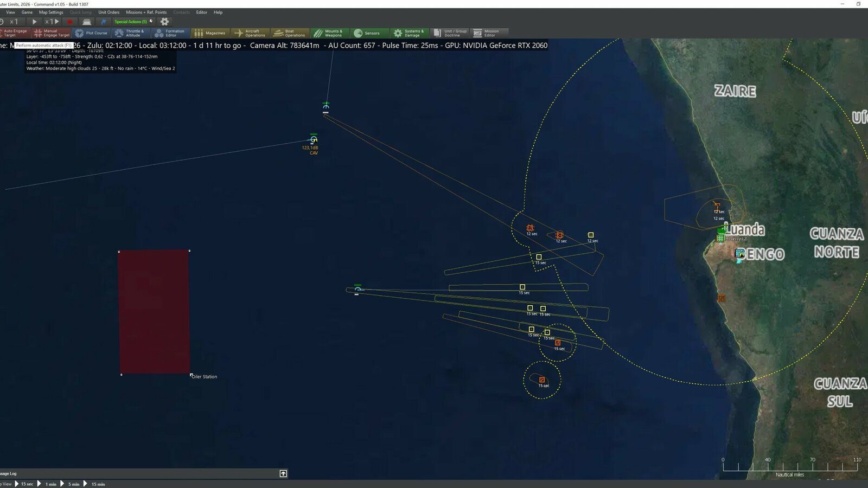868x488 pixels.
Task: Select the second orange 12 sec contact
Action: pyautogui.click(x=559, y=235)
